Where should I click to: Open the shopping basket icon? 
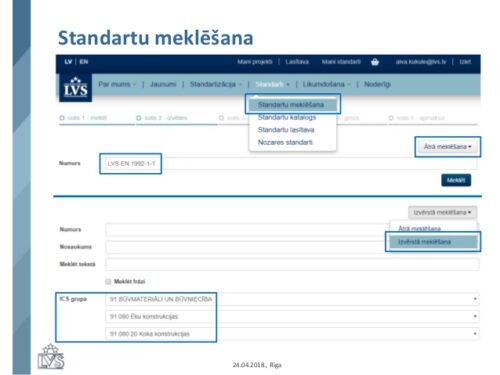[375, 62]
